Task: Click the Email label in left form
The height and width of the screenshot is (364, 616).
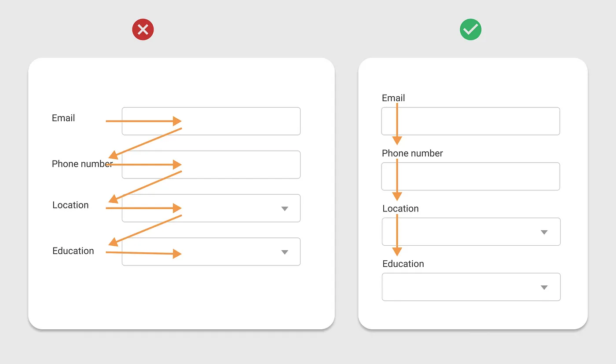Action: [63, 118]
